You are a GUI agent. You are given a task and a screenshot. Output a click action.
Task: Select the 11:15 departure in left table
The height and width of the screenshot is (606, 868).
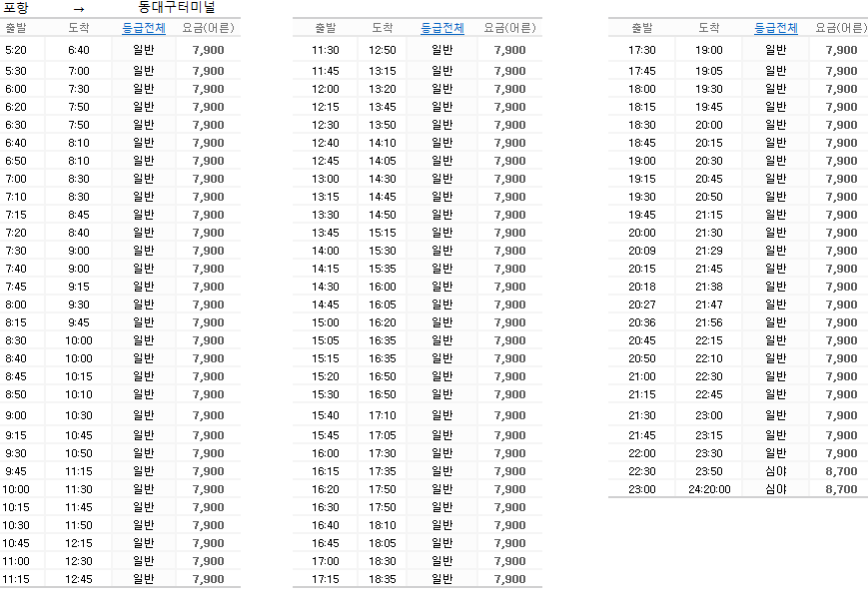click(x=16, y=579)
